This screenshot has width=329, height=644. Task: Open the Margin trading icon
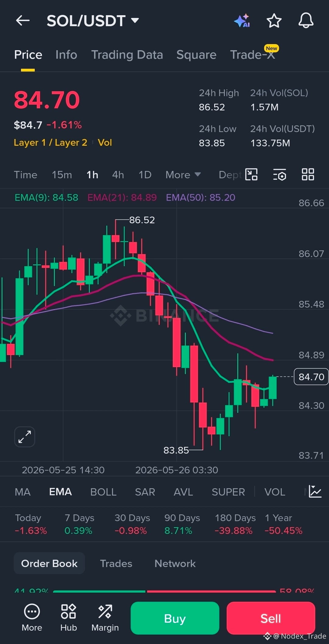[x=105, y=618]
